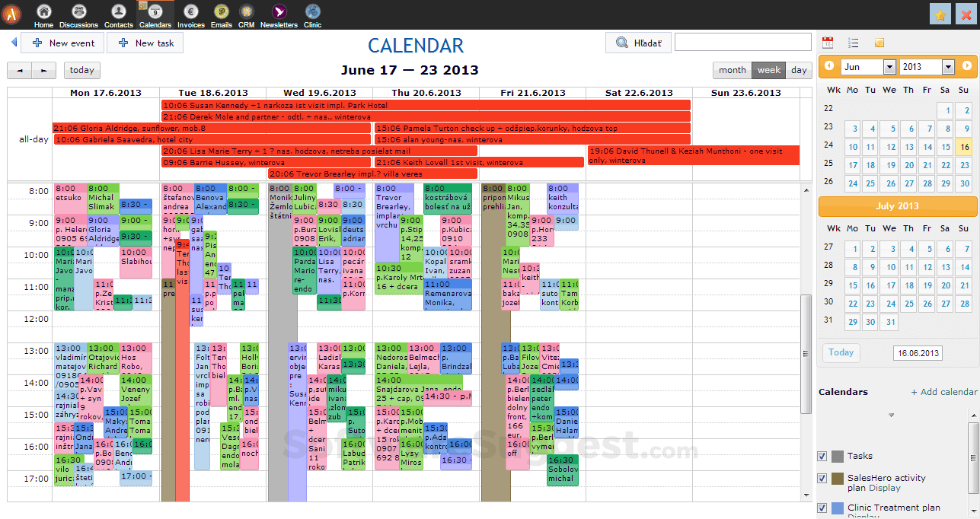This screenshot has height=519, width=980.
Task: Click the Mon 17.6.2013 column header
Action: tap(106, 93)
